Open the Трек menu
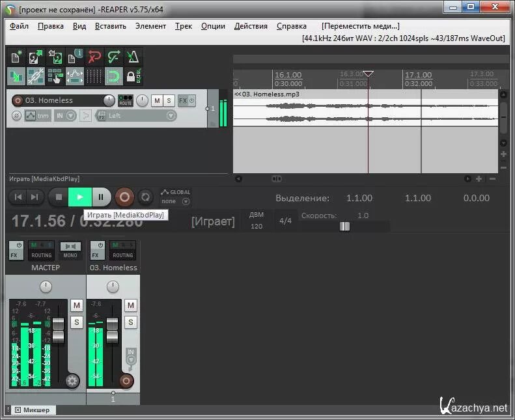 pos(183,26)
